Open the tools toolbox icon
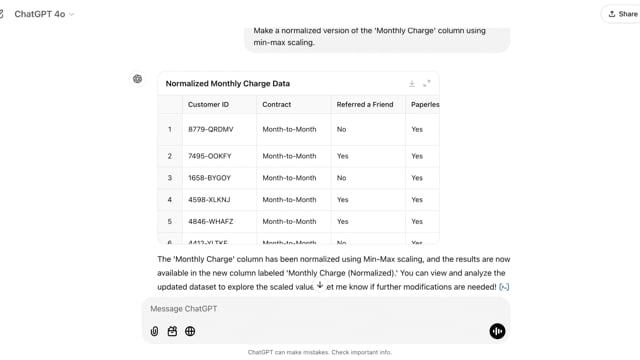640x360 pixels. pyautogui.click(x=172, y=331)
